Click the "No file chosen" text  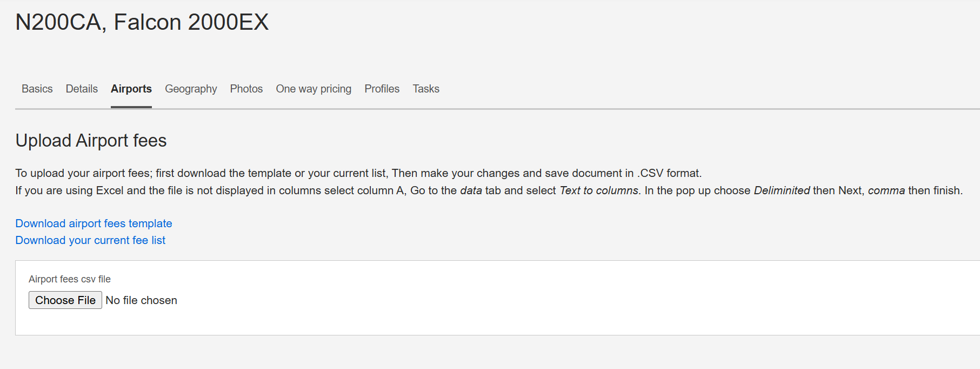click(142, 300)
